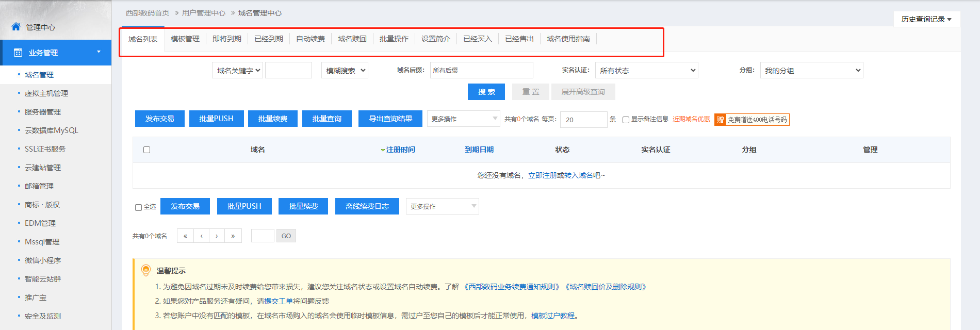The height and width of the screenshot is (330, 980).
Task: Open the 我的分组 dropdown
Action: tap(811, 70)
